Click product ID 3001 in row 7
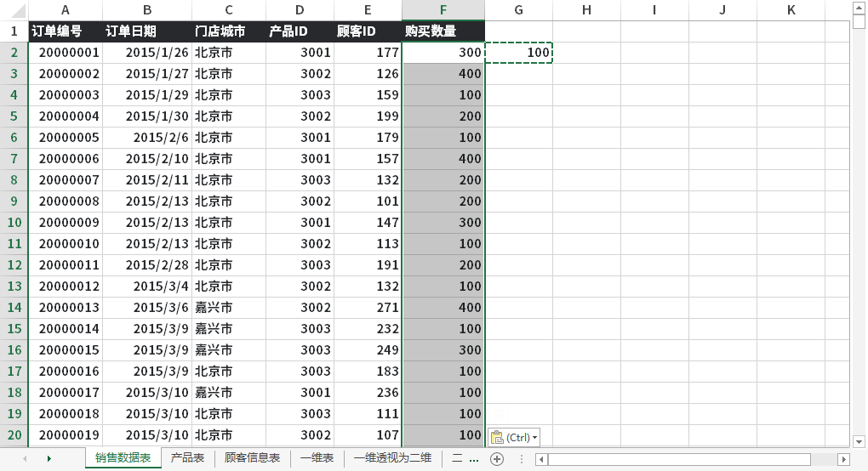Viewport: 868px width, 471px height. pyautogui.click(x=300, y=159)
